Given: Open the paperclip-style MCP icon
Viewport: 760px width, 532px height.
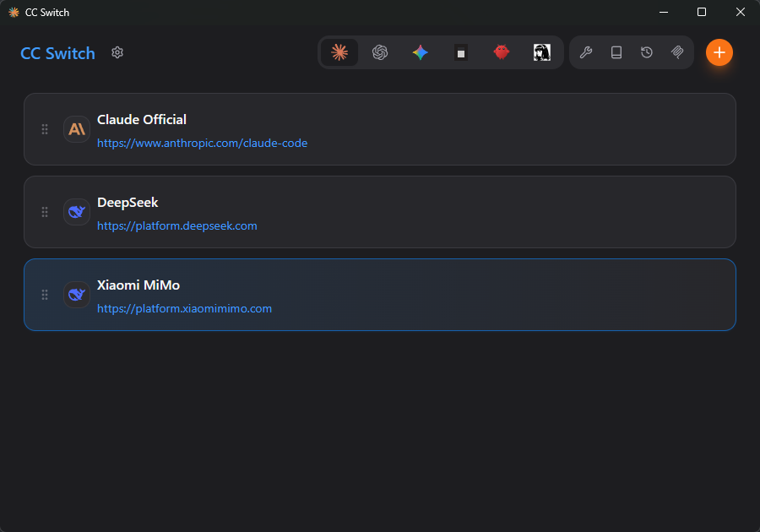Looking at the screenshot, I should (677, 52).
